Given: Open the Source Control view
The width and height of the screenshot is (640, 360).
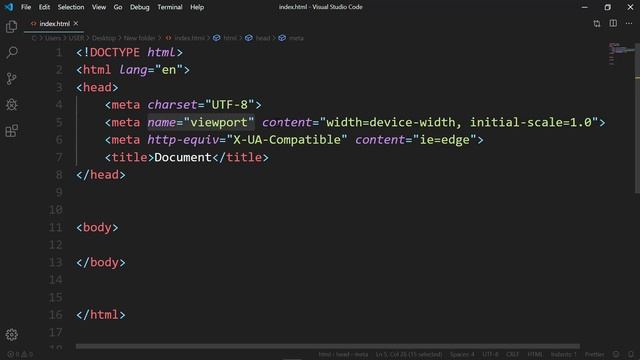Looking at the screenshot, I should pos(11,78).
